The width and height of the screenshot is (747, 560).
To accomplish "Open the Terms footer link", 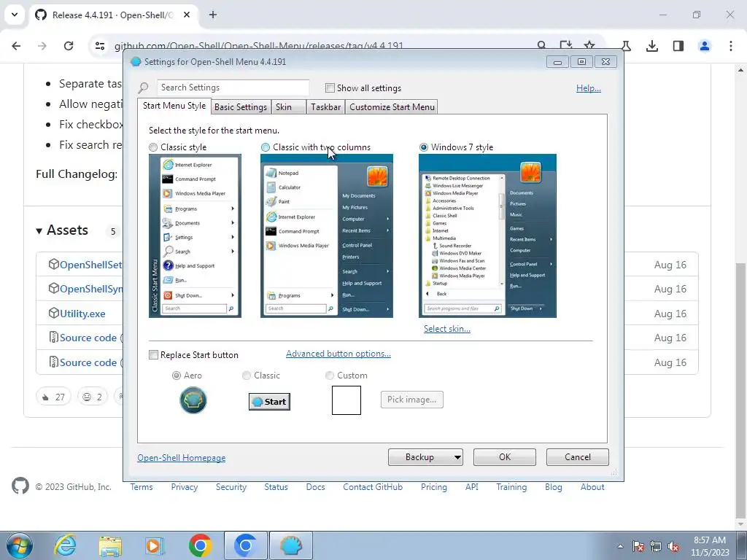I will (142, 487).
